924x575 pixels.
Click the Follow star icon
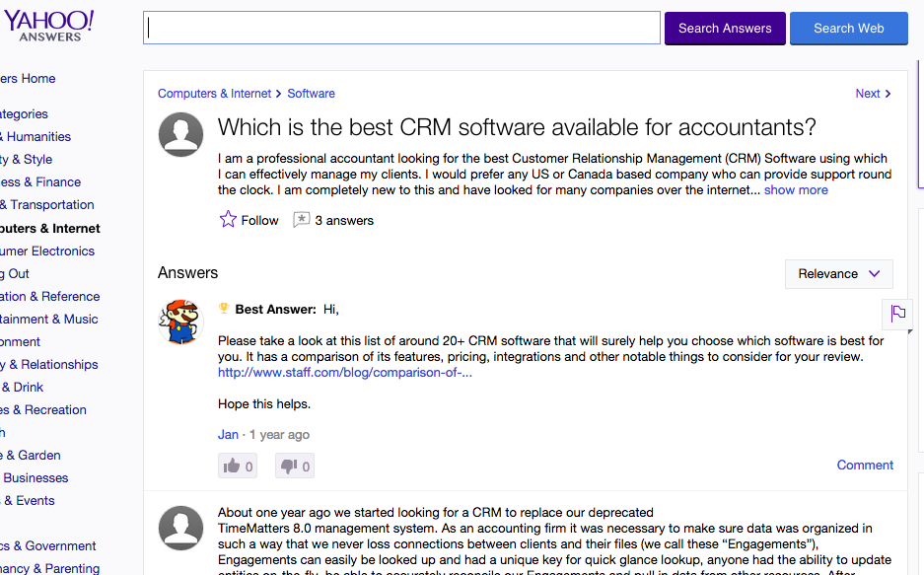(228, 220)
